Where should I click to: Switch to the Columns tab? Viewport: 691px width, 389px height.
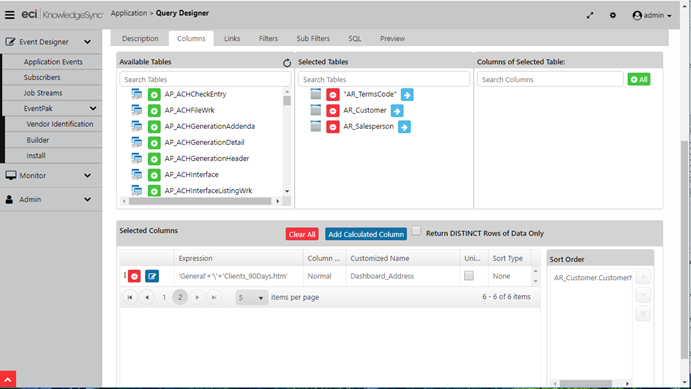click(x=191, y=39)
